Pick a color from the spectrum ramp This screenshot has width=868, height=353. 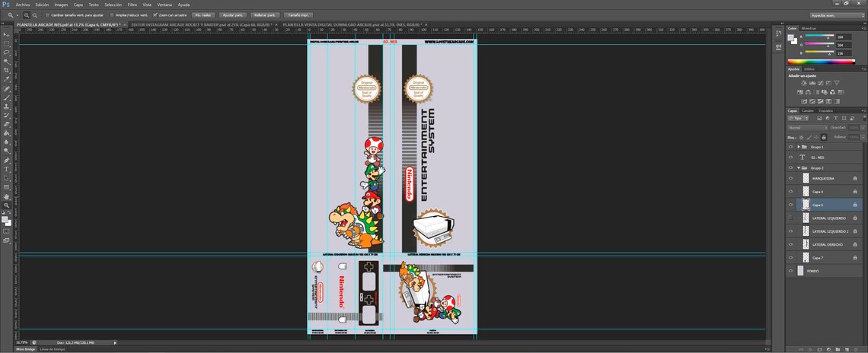(x=821, y=62)
